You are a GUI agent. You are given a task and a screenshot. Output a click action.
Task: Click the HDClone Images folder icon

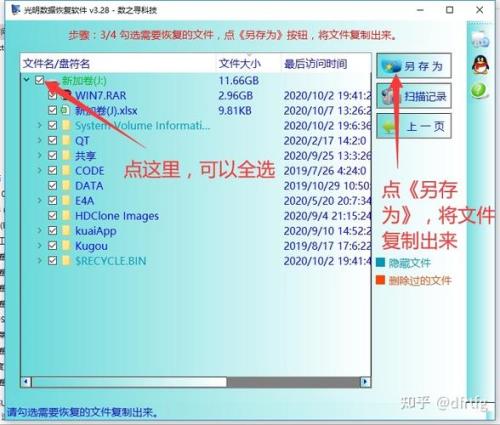coord(66,215)
